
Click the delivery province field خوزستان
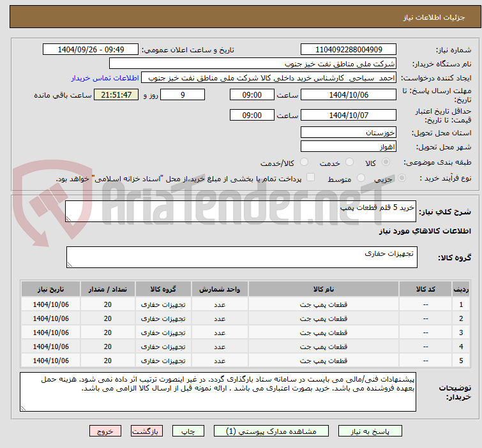click(x=349, y=133)
